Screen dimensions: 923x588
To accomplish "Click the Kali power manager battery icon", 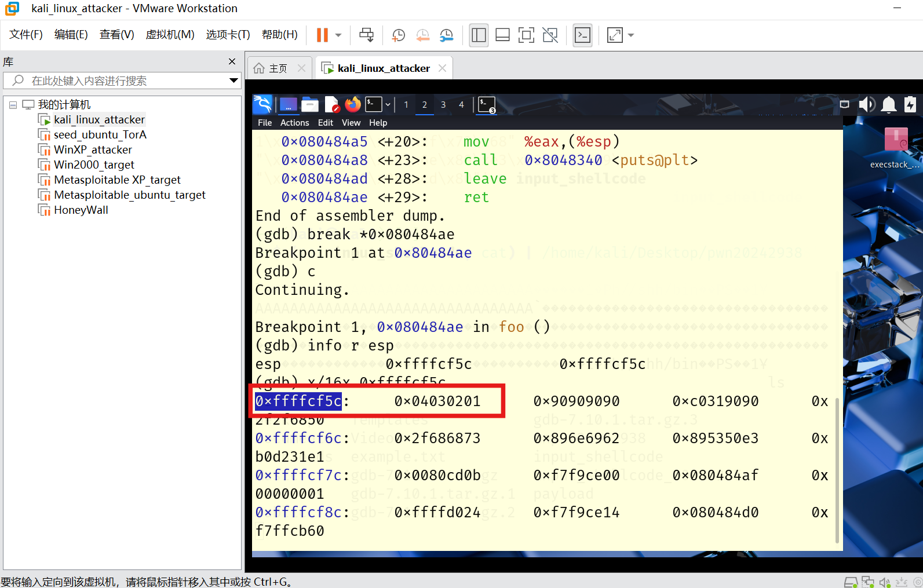I will [x=910, y=104].
